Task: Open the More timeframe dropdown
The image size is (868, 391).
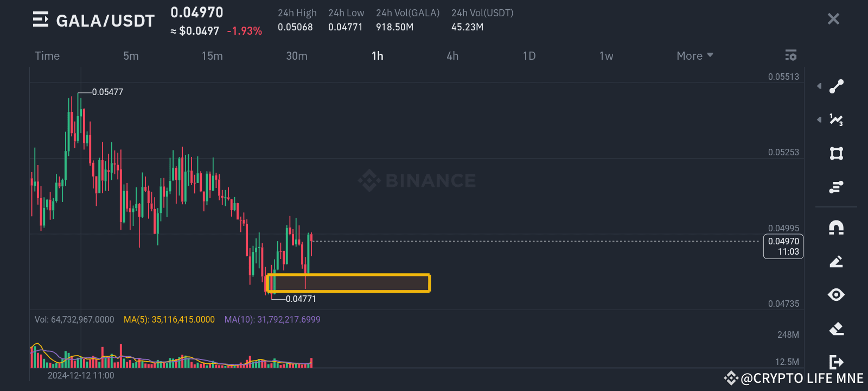Action: point(694,55)
